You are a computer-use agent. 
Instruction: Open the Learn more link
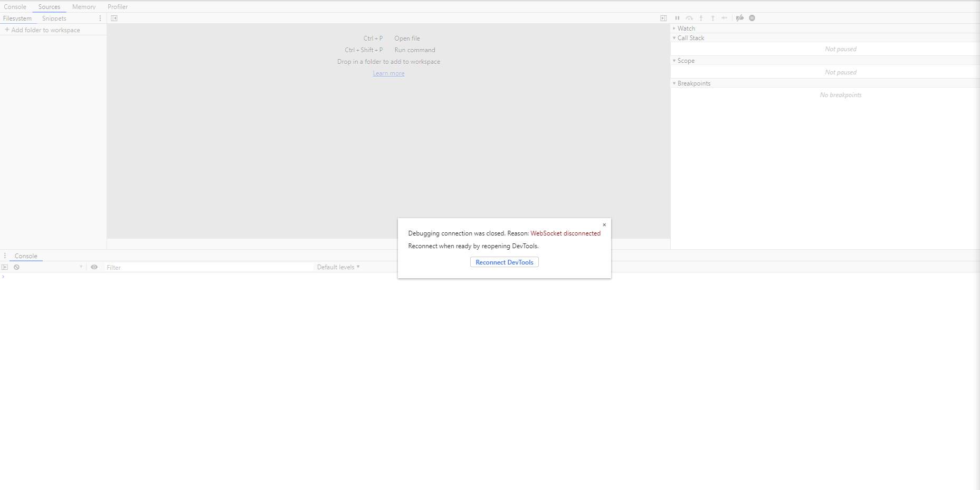coord(389,73)
